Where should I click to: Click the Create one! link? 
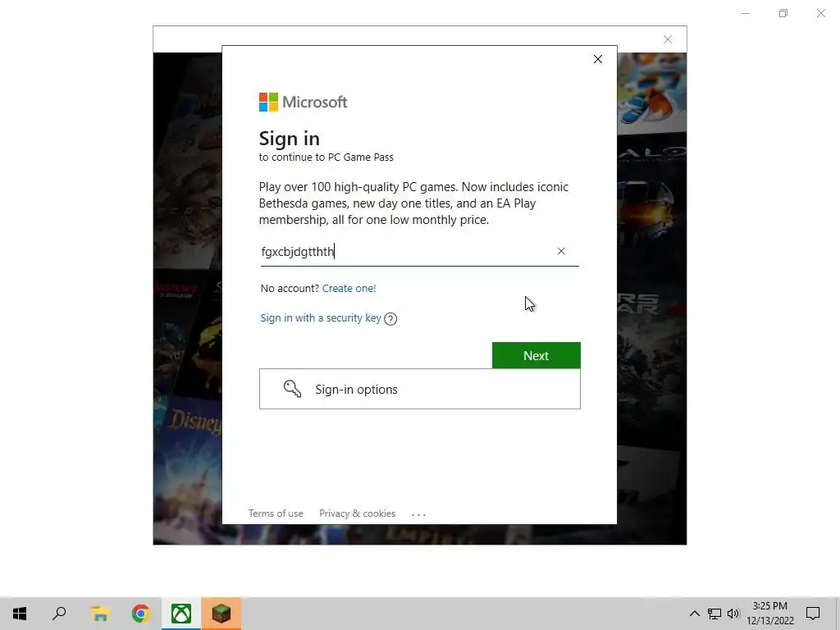coord(349,288)
